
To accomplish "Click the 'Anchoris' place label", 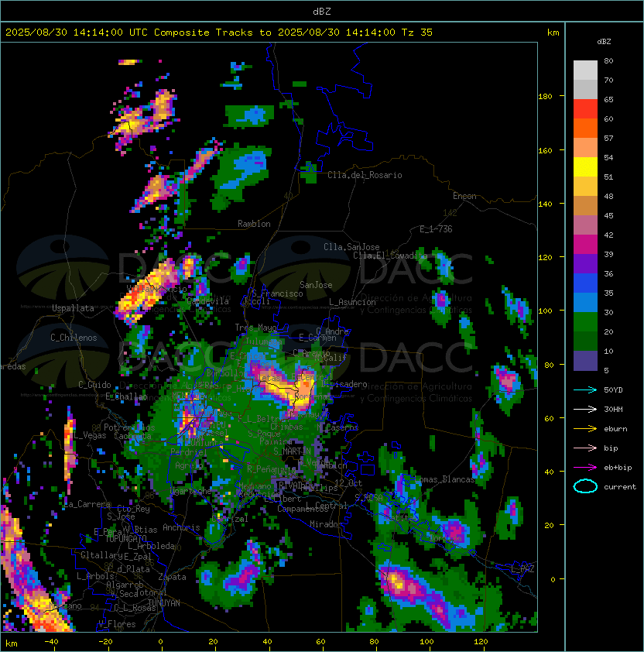I will coord(181,527).
